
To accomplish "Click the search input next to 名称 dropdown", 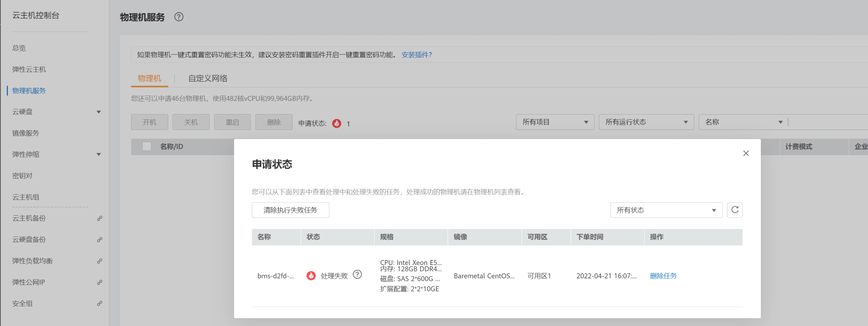I will point(828,122).
